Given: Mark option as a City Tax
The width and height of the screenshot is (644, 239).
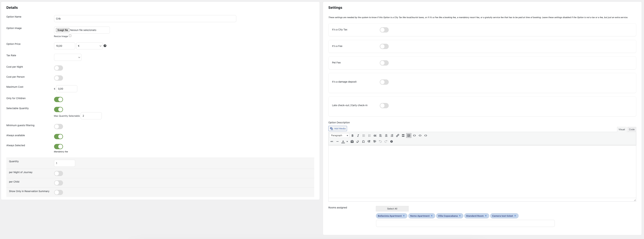Looking at the screenshot, I should [x=384, y=30].
